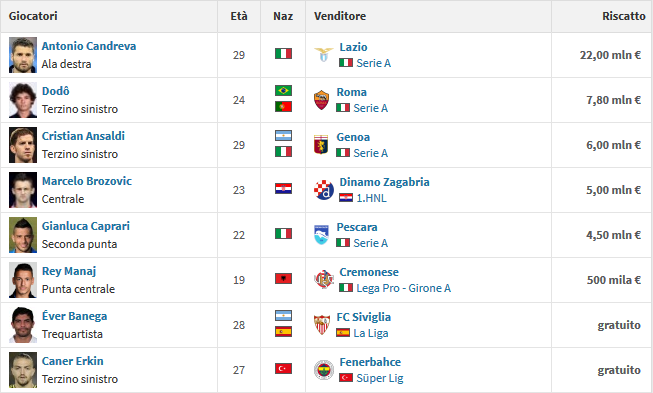
Task: Click Albanian flag in Rey Manaj row
Action: (x=283, y=279)
